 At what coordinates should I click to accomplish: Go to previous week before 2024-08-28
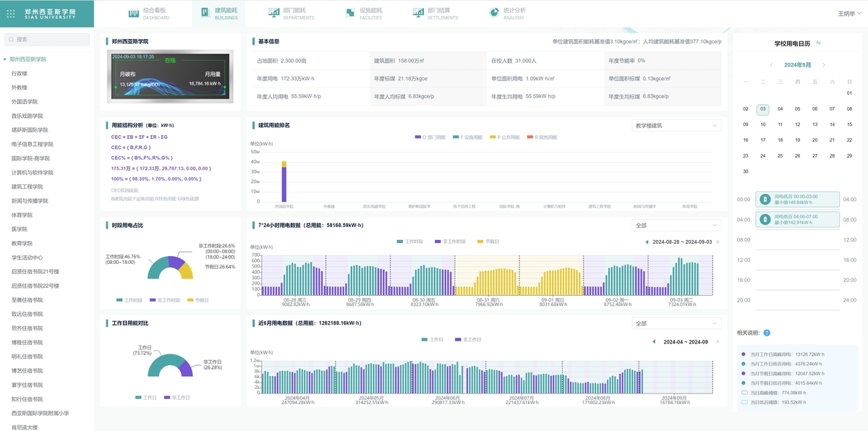pos(647,242)
